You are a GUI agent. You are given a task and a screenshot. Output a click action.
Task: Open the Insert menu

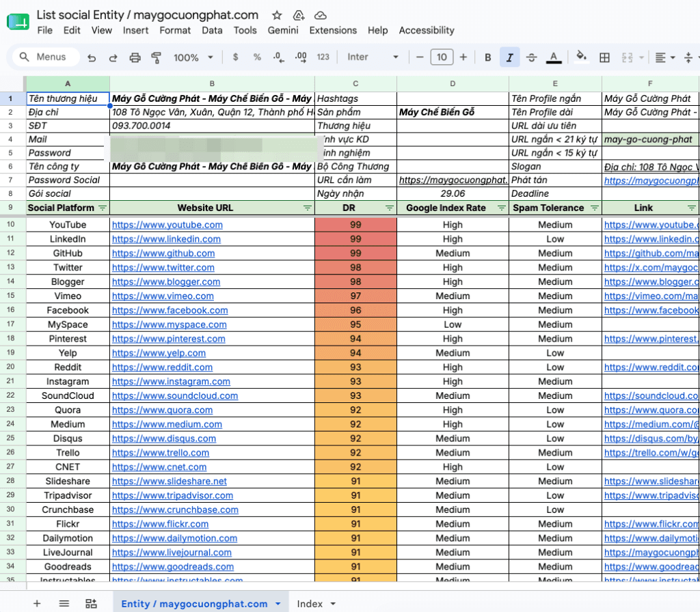136,30
